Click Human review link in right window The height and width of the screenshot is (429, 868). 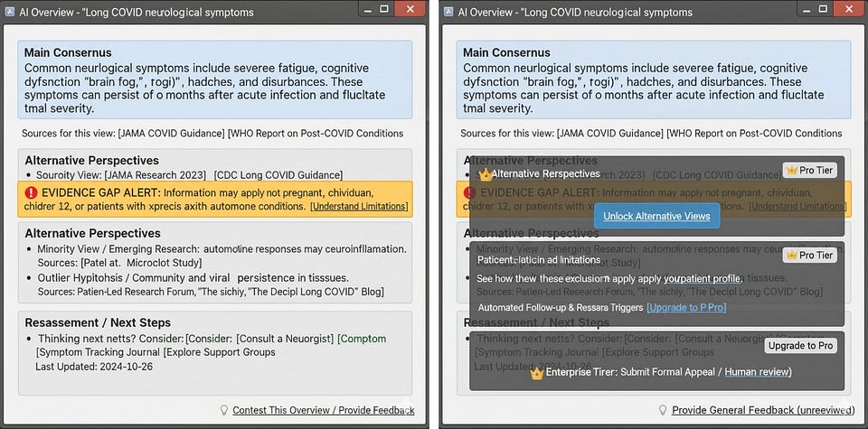[x=758, y=372]
